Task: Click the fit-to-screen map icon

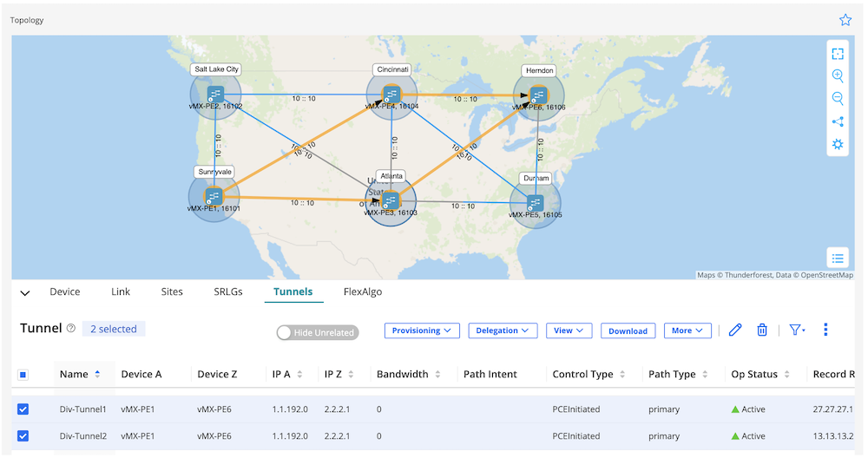Action: tap(838, 54)
